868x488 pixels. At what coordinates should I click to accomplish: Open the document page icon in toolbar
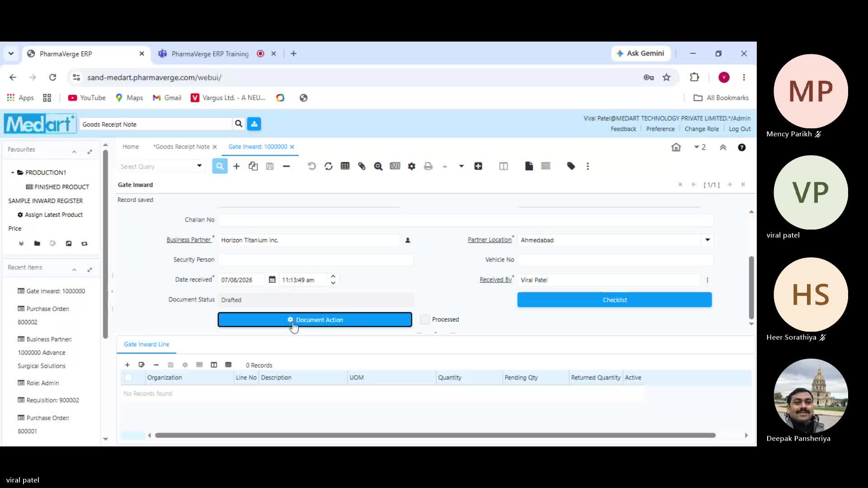point(529,166)
